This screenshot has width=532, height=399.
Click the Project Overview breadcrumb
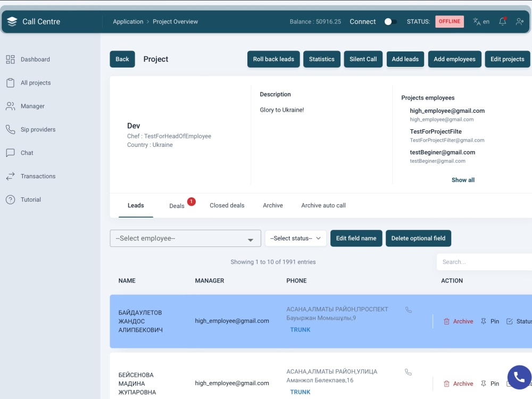(x=175, y=21)
